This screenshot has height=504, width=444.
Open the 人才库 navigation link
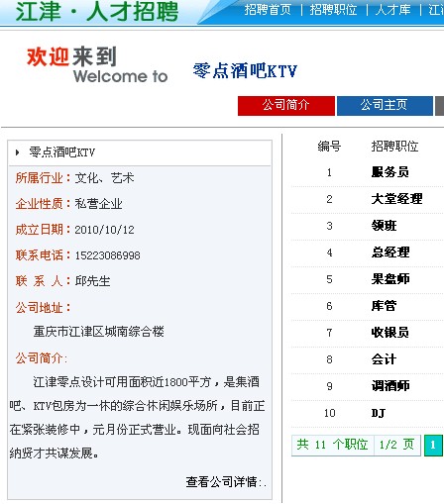click(393, 9)
